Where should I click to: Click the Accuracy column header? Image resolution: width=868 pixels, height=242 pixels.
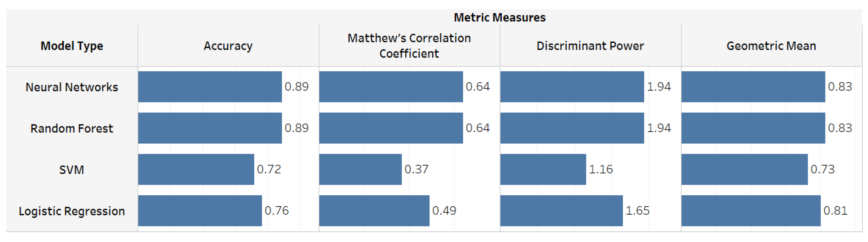tap(228, 46)
